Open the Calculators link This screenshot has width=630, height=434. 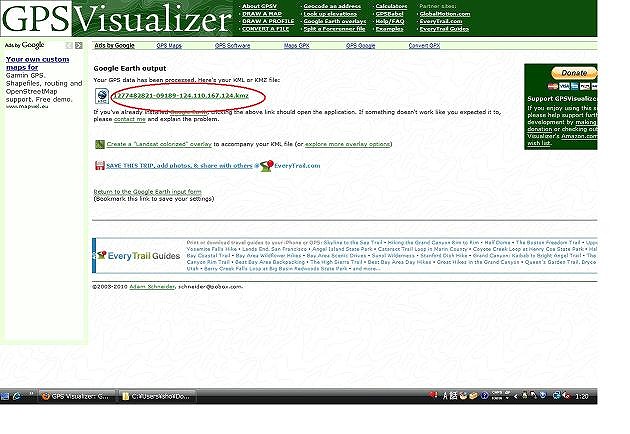[x=391, y=6]
